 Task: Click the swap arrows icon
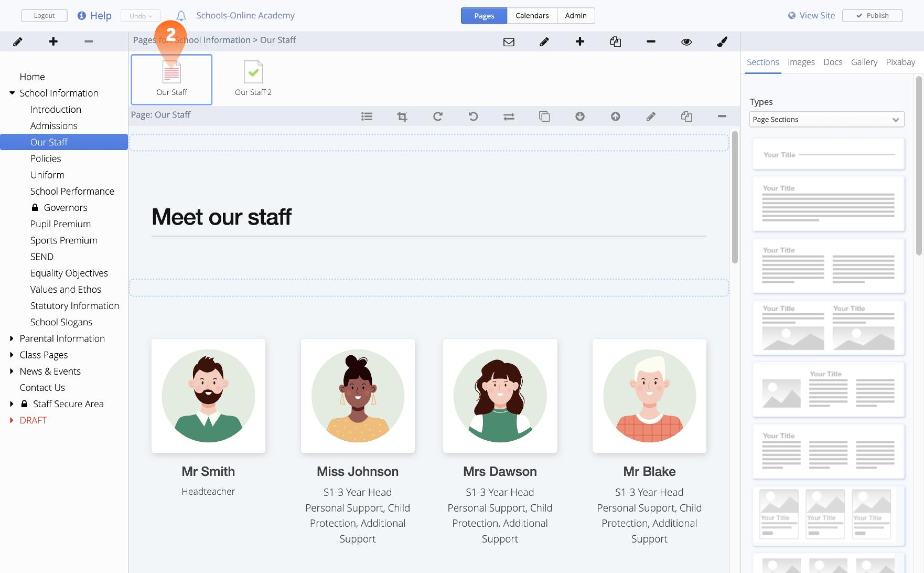coord(509,116)
